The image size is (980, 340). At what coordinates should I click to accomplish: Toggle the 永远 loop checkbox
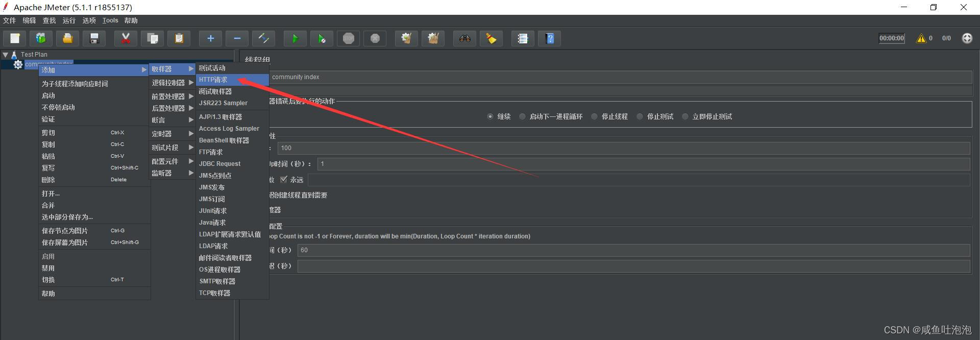284,179
